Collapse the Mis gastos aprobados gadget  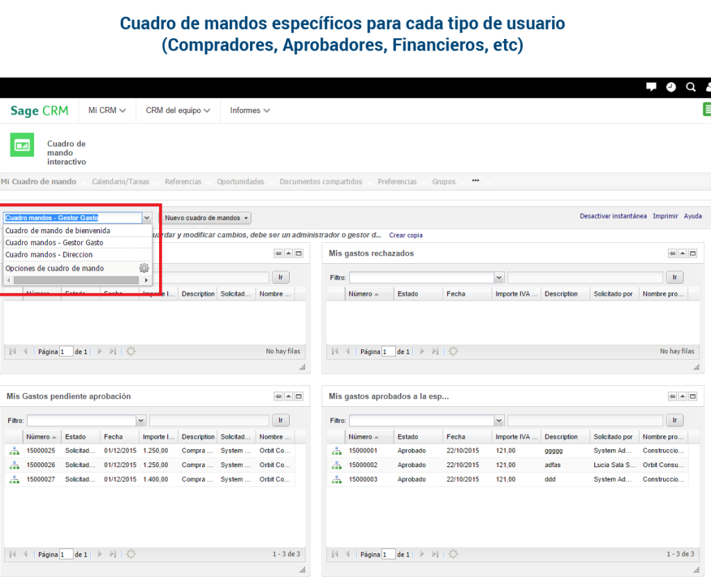681,396
